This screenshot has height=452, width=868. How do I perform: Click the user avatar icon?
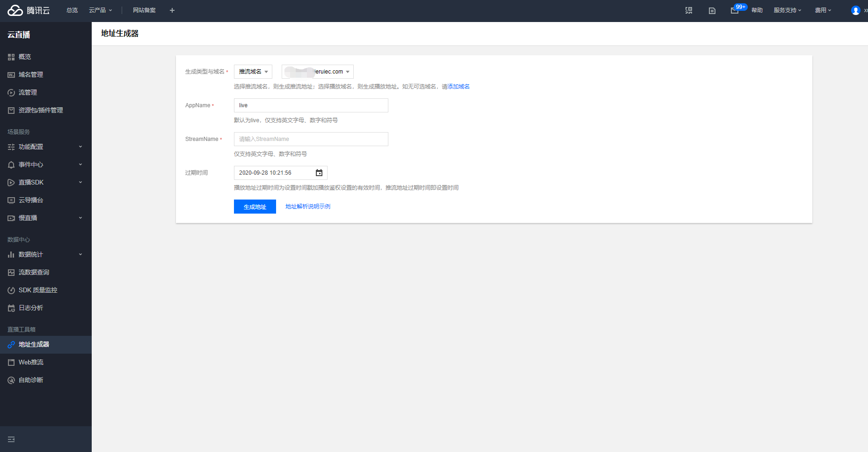(856, 10)
